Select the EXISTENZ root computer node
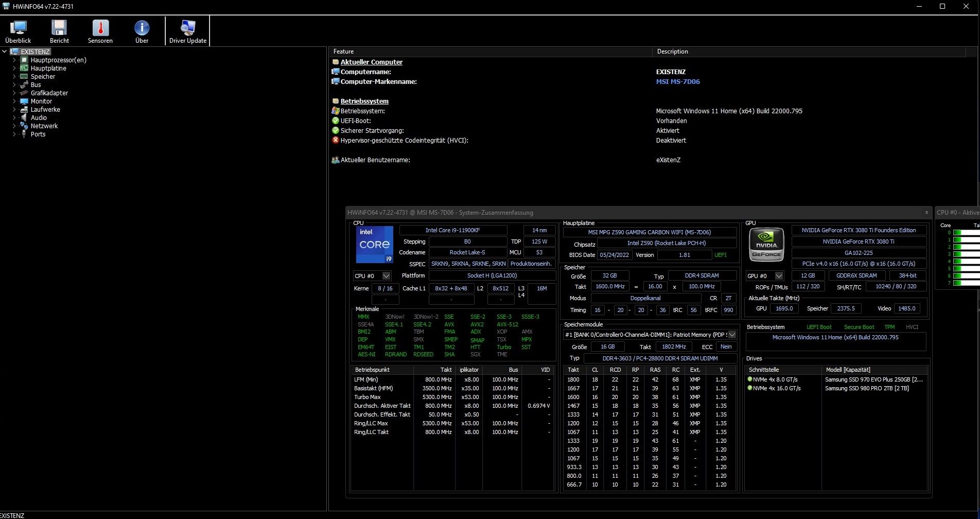Image resolution: width=980 pixels, height=519 pixels. [35, 52]
